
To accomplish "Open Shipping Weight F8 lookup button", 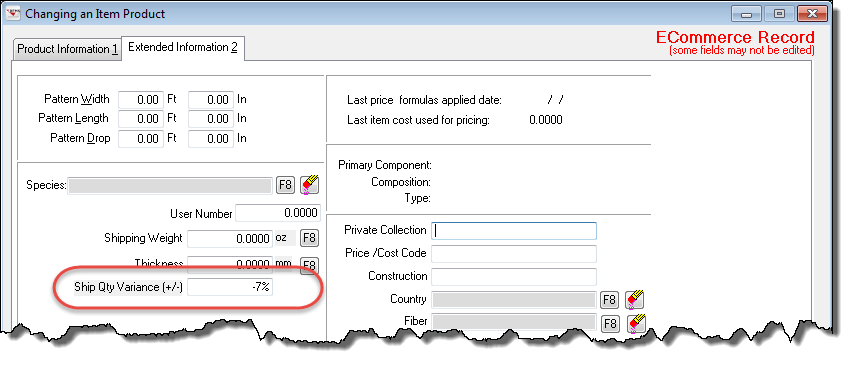I will pyautogui.click(x=309, y=238).
